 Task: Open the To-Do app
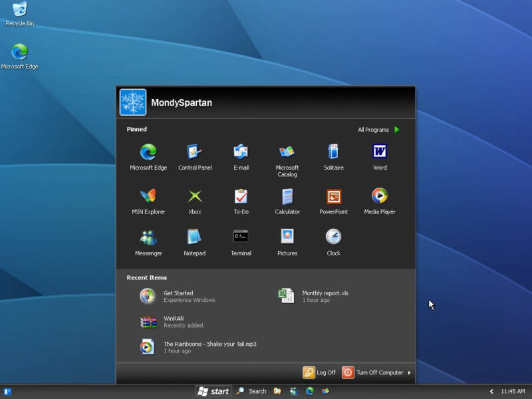(x=241, y=199)
